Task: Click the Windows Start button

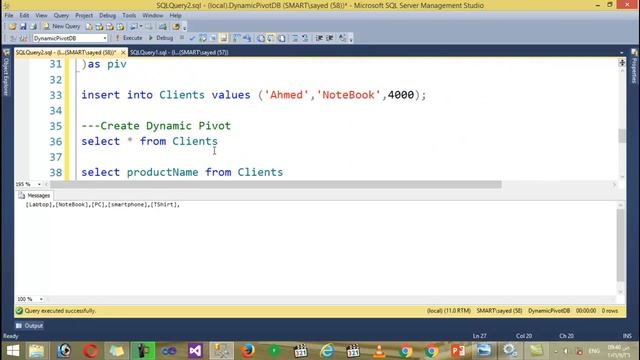Action: 13,351
